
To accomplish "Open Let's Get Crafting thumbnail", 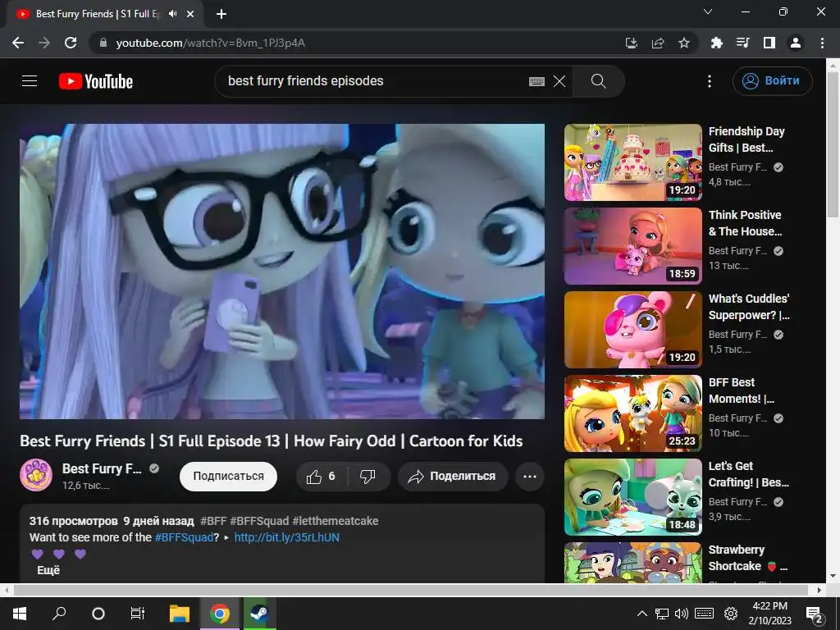I will point(632,496).
